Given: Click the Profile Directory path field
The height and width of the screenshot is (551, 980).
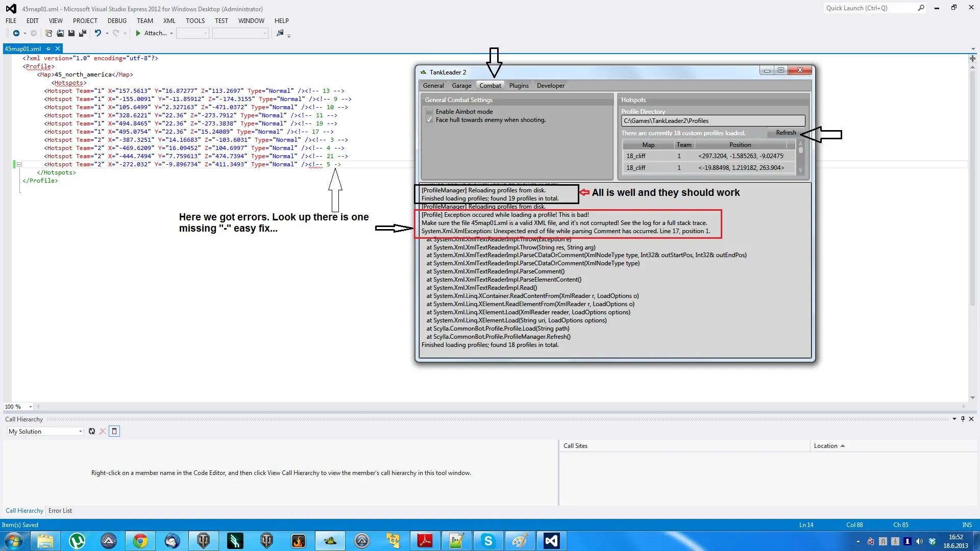Looking at the screenshot, I should click(x=713, y=121).
